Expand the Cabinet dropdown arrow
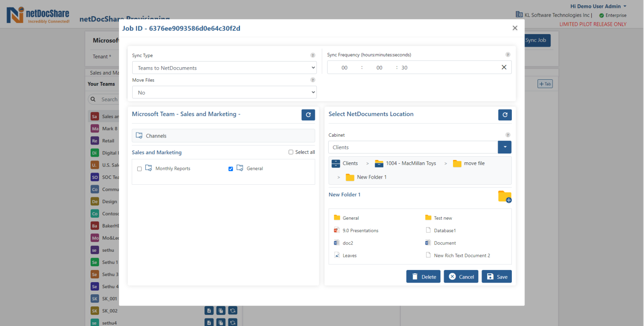This screenshot has height=326, width=644. [x=505, y=147]
